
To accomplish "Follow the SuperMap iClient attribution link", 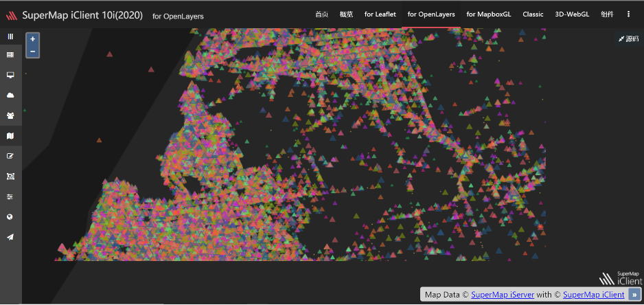I will 593,294.
